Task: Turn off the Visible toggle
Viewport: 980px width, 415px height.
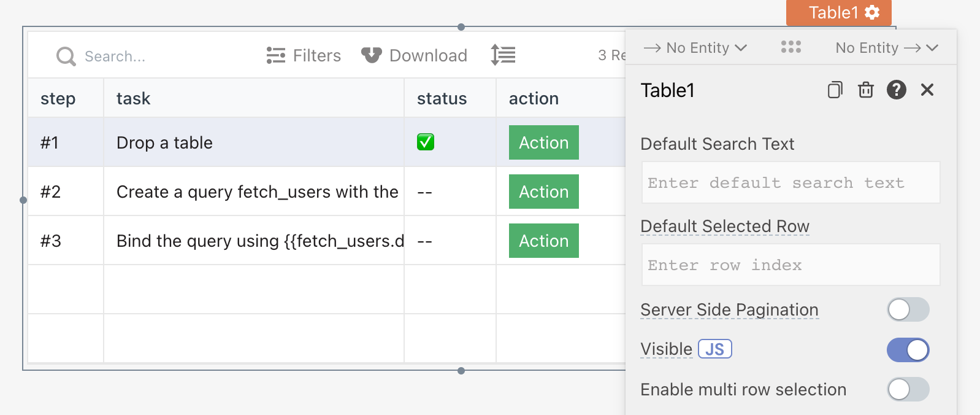Action: click(908, 350)
